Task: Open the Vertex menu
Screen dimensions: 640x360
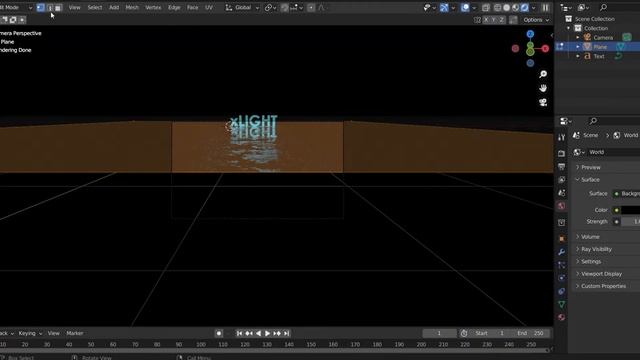Action: click(153, 7)
